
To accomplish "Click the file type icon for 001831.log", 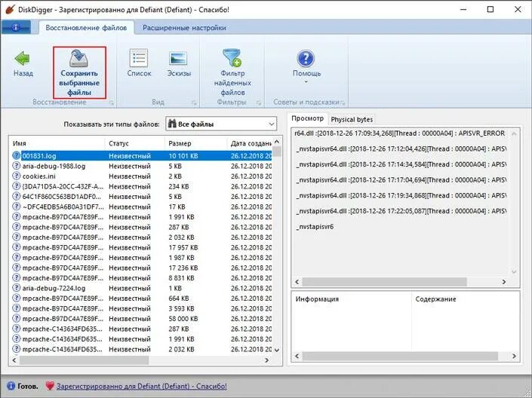I will [17, 155].
